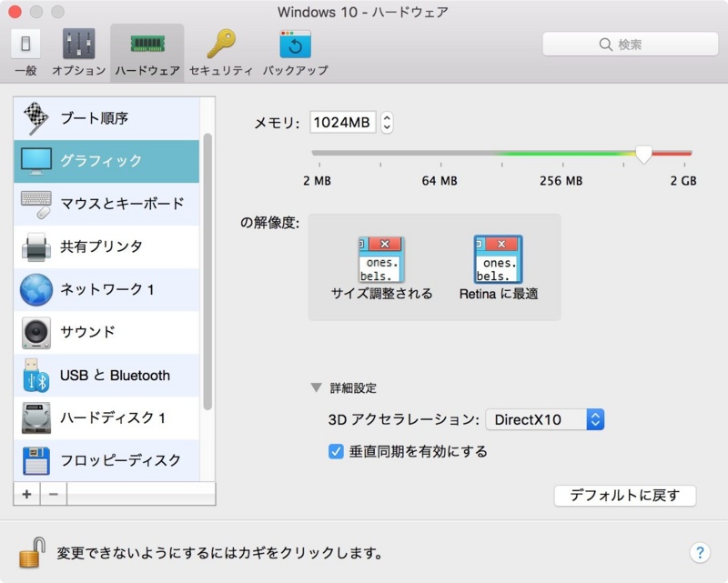Image resolution: width=728 pixels, height=583 pixels.
Task: Click the ハードディスク 1 drive icon
Action: click(x=35, y=418)
